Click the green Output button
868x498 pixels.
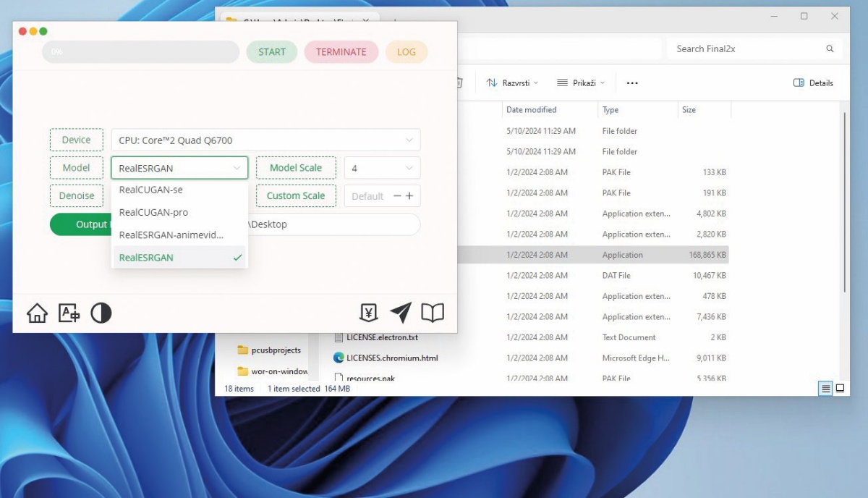tap(80, 224)
